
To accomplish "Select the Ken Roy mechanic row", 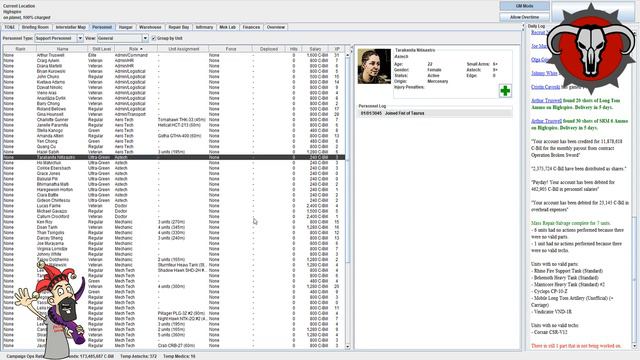I will [173, 222].
